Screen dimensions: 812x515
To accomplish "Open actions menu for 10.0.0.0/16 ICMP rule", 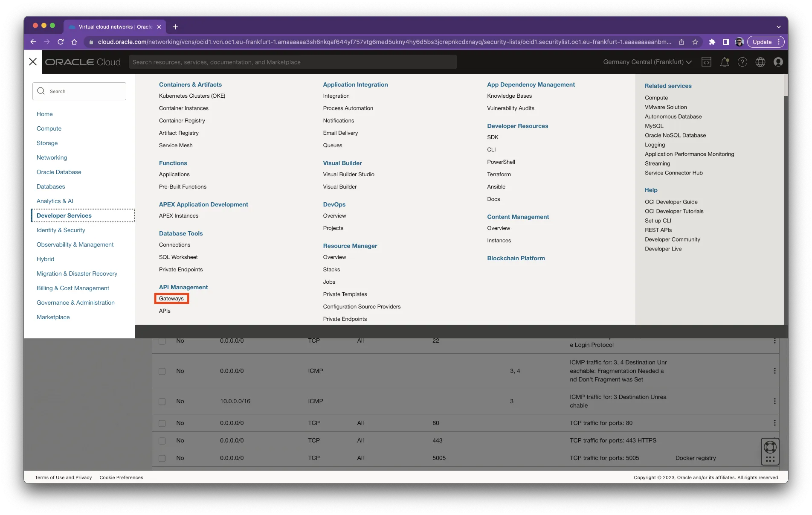I will (x=774, y=401).
